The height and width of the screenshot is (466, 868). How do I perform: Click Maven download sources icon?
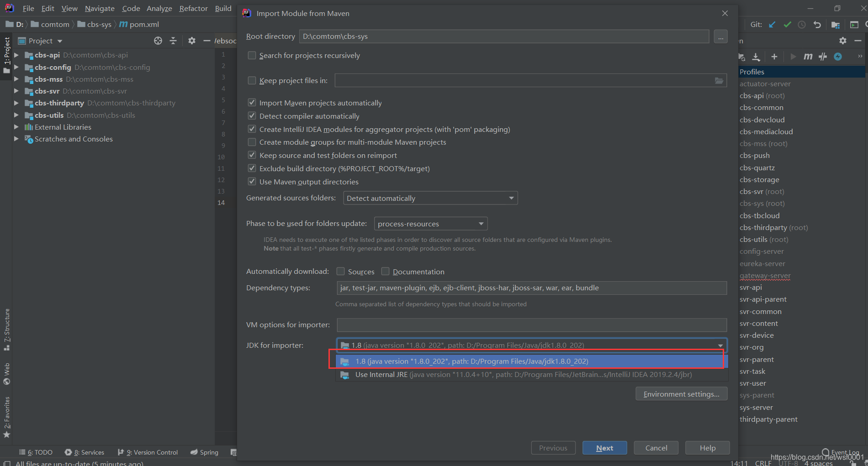coord(756,57)
